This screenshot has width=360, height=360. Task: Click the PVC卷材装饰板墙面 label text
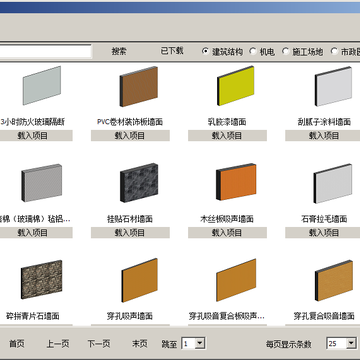tap(130, 122)
